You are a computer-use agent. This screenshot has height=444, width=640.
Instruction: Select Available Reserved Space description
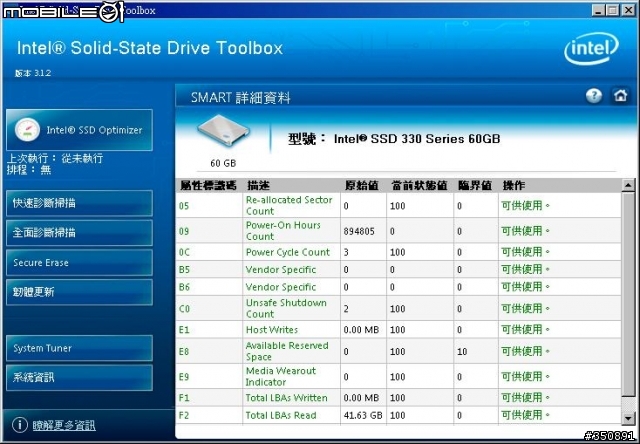[287, 351]
